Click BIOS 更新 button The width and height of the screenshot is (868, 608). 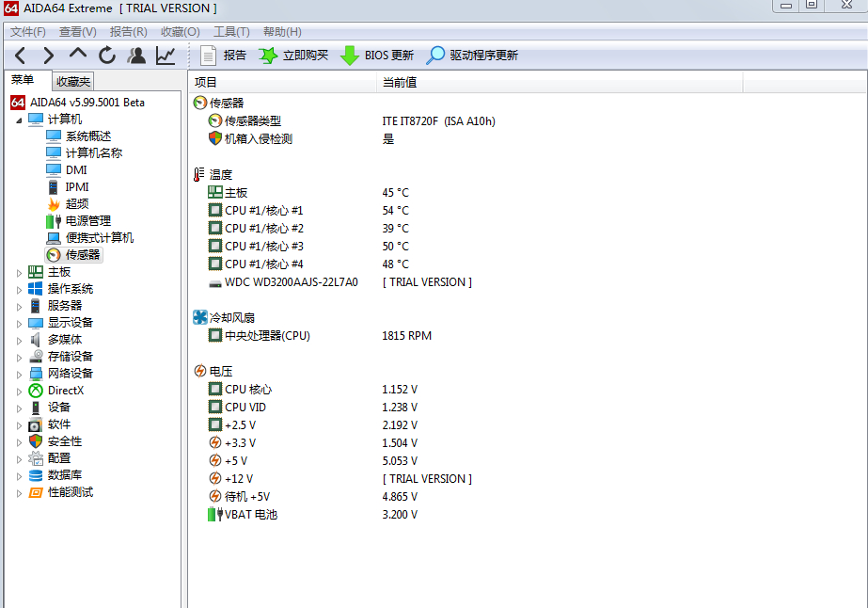coord(376,56)
